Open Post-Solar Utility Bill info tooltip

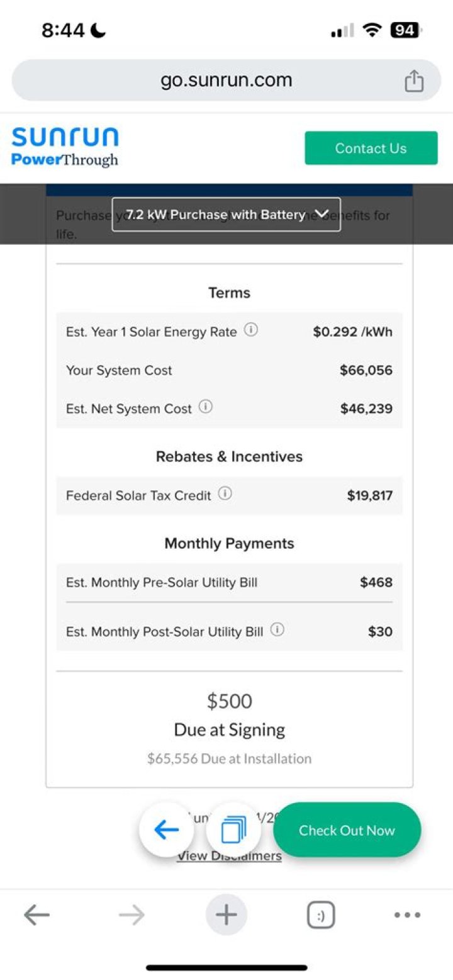(x=277, y=629)
